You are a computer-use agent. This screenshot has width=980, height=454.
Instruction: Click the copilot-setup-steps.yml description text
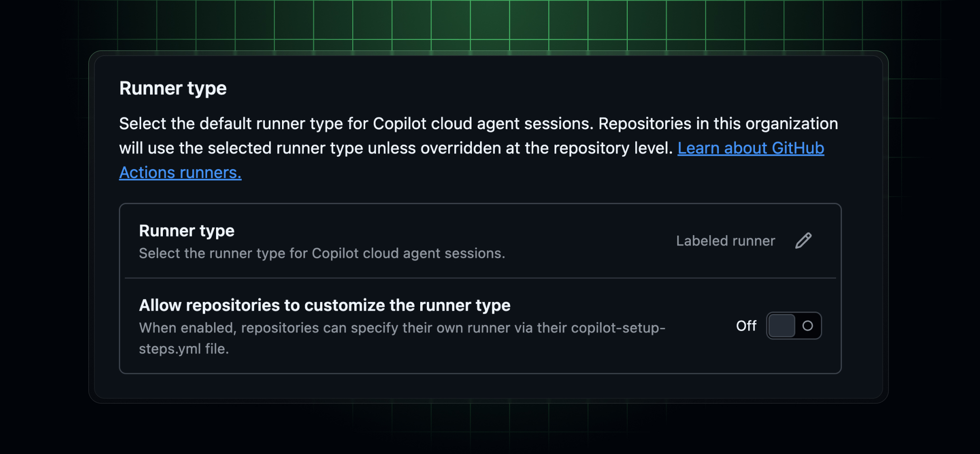(x=402, y=328)
